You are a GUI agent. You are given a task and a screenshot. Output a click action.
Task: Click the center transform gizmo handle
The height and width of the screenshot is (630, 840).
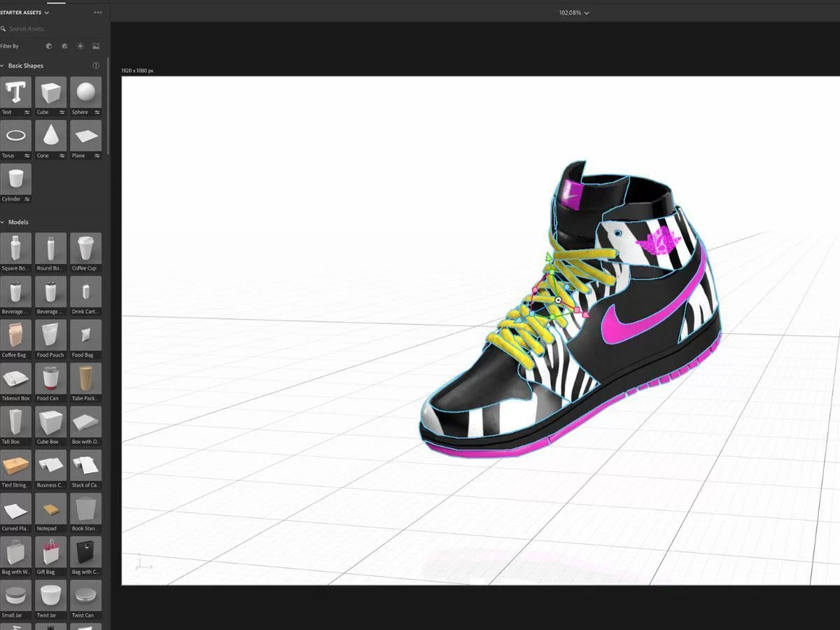pos(558,300)
